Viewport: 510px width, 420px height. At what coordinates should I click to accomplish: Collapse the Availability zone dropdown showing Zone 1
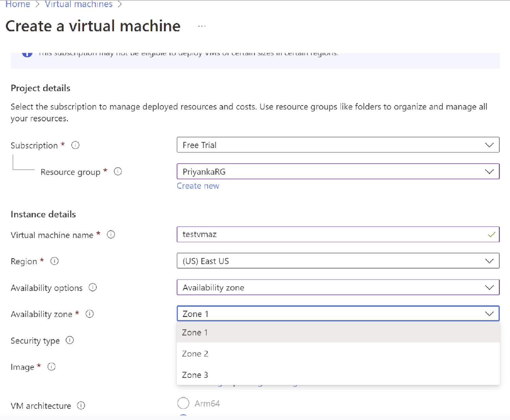[x=338, y=314]
